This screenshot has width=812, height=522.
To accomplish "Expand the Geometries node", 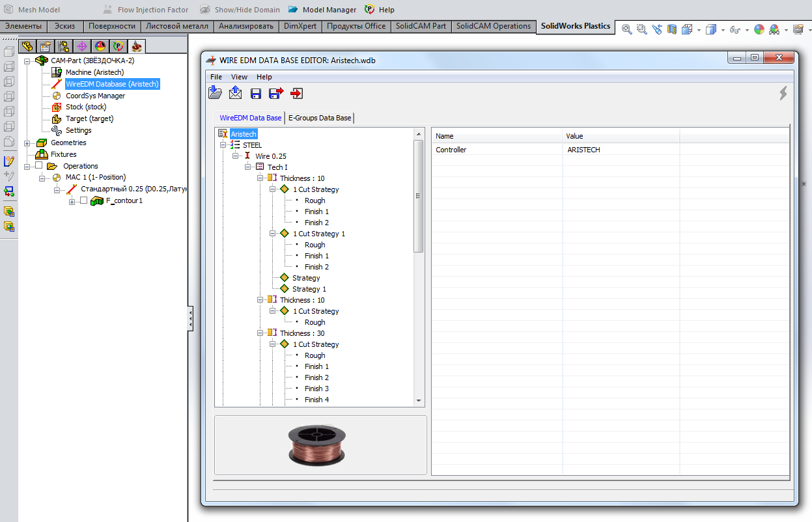I will [27, 143].
